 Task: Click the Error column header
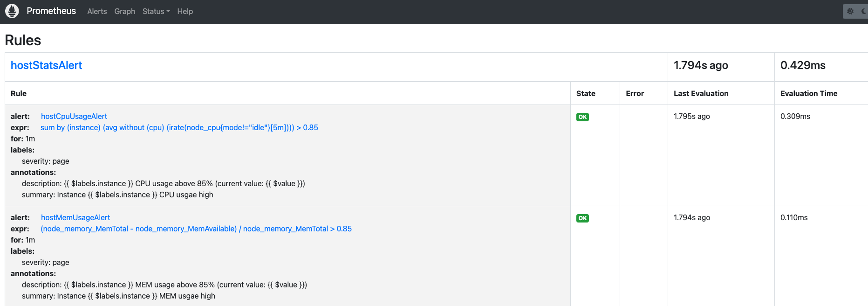click(x=635, y=93)
